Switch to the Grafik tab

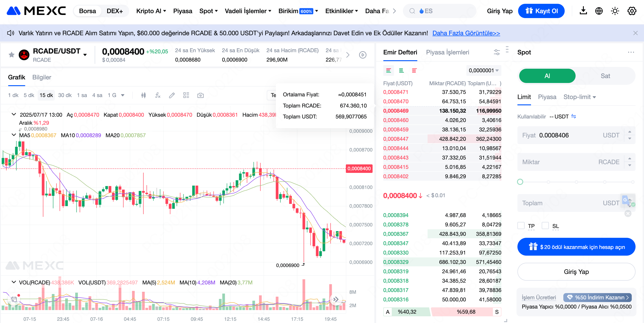16,77
